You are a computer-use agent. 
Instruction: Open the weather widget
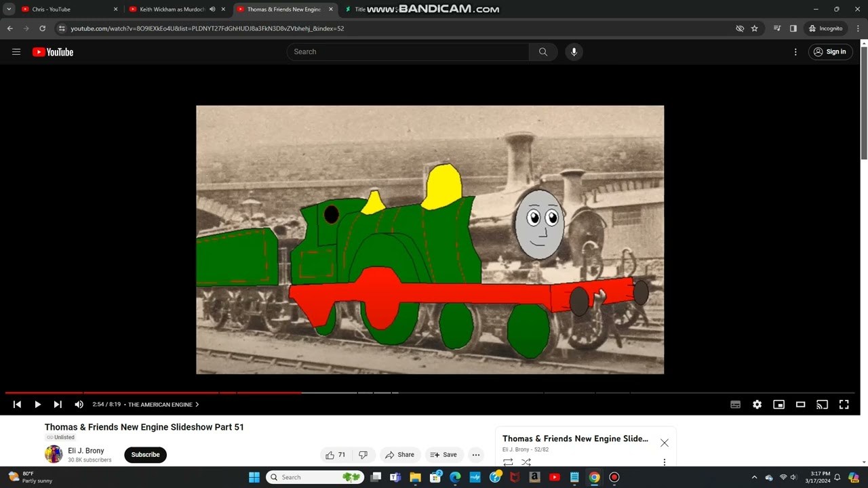31,477
